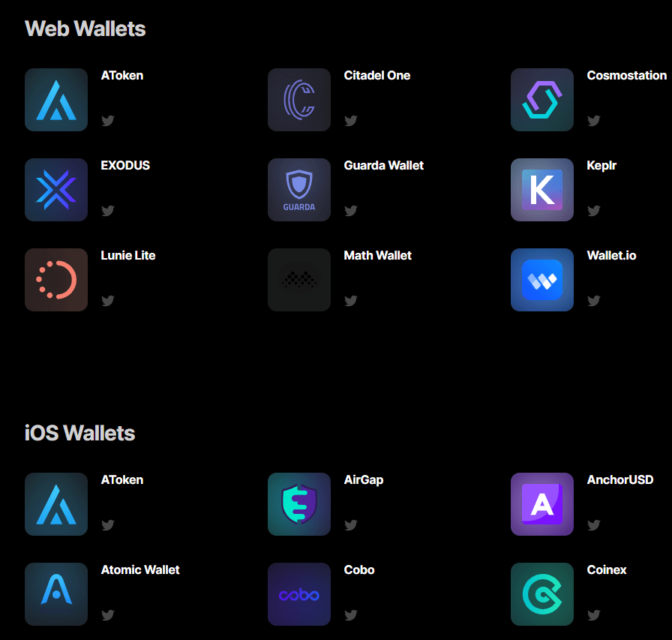This screenshot has width=672, height=640.
Task: Click the Web Wallets section heading
Action: point(85,29)
